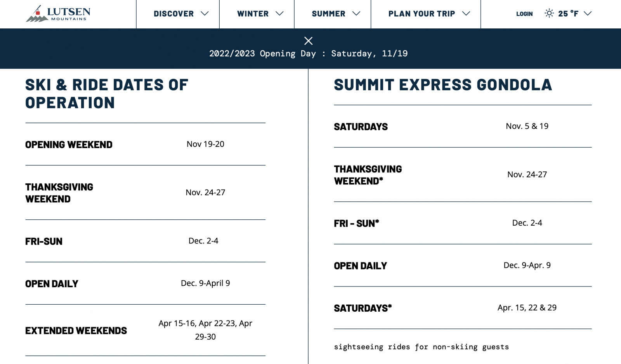Click the sun weather icon
This screenshot has height=364, width=621.
[549, 14]
